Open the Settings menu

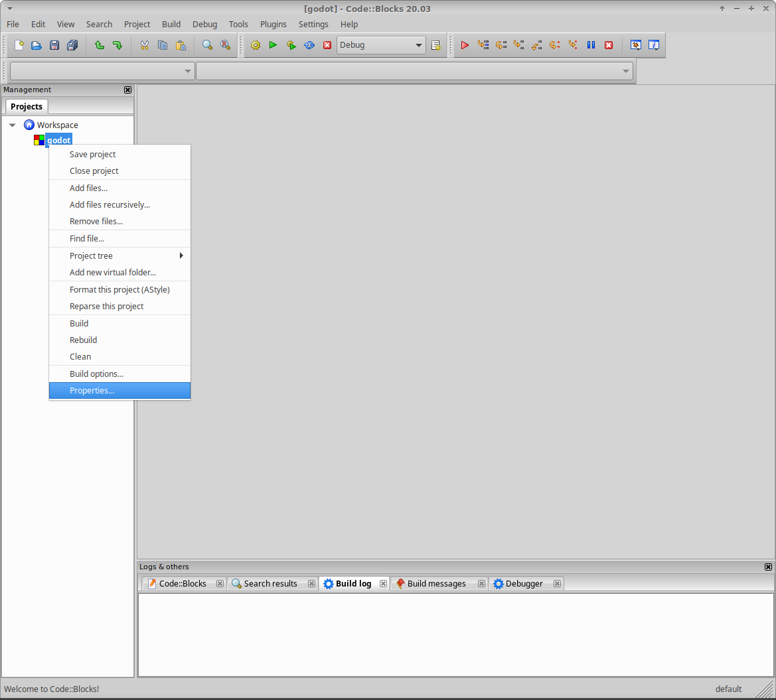pos(313,24)
